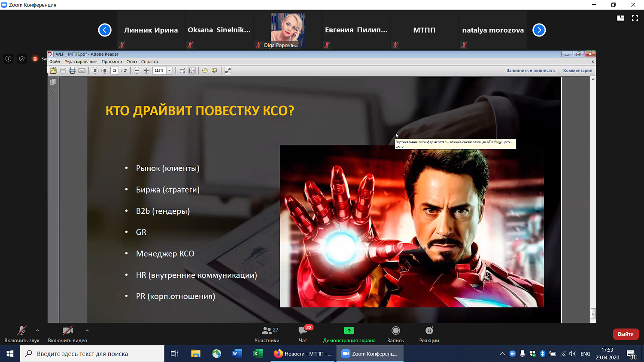Select the highlight text tool
The height and width of the screenshot is (362, 644).
pyautogui.click(x=214, y=70)
